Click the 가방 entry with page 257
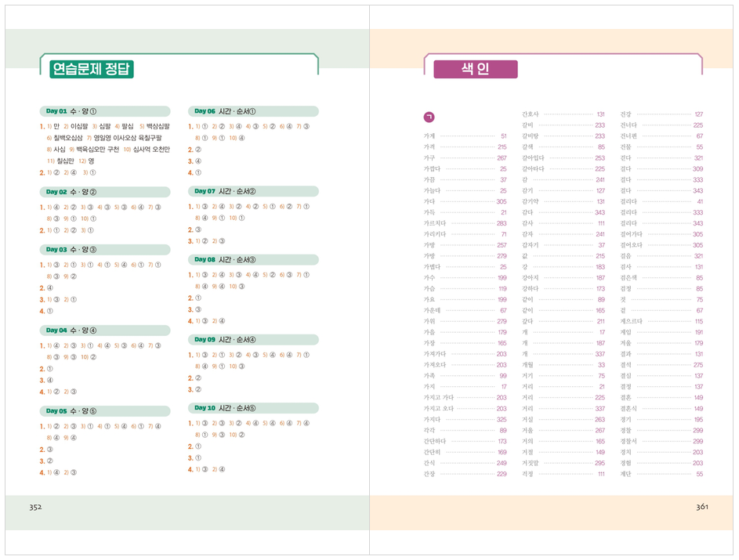The height and width of the screenshot is (560, 739). 465,245
